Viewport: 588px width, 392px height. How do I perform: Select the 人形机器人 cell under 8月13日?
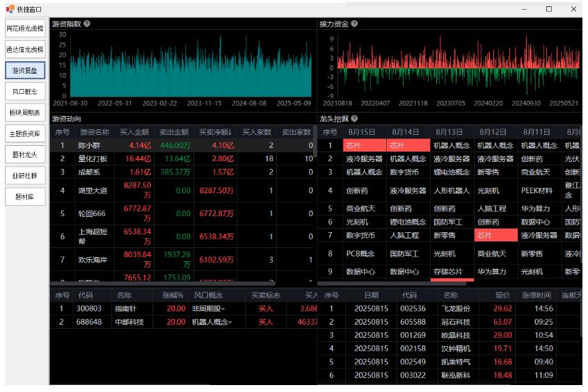[x=452, y=190]
